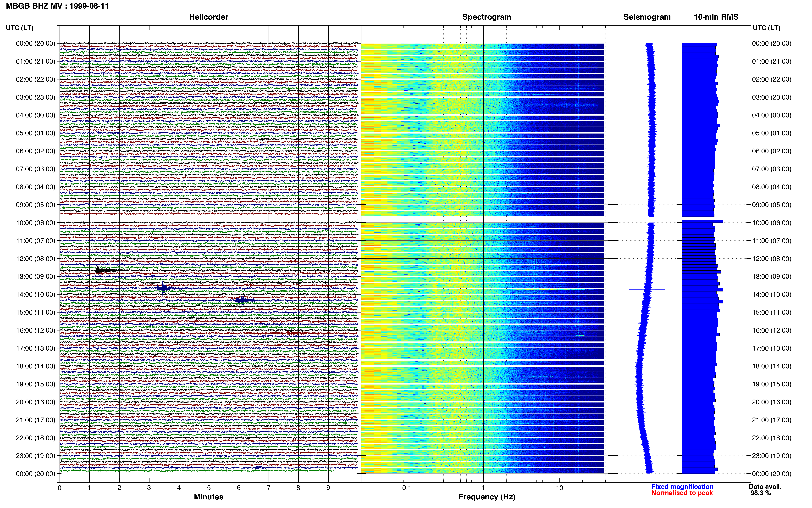Click the '98.3 %' availability value
Screen dimensions: 812x508
point(761,493)
